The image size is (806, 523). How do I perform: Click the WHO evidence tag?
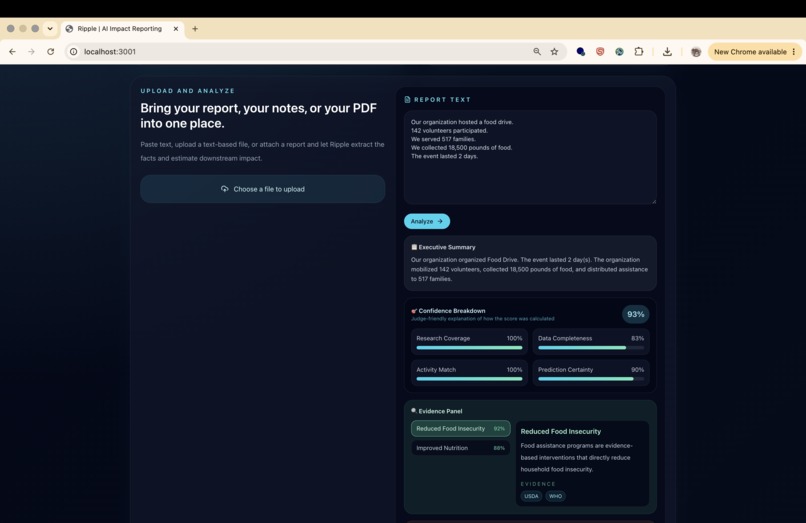click(555, 496)
